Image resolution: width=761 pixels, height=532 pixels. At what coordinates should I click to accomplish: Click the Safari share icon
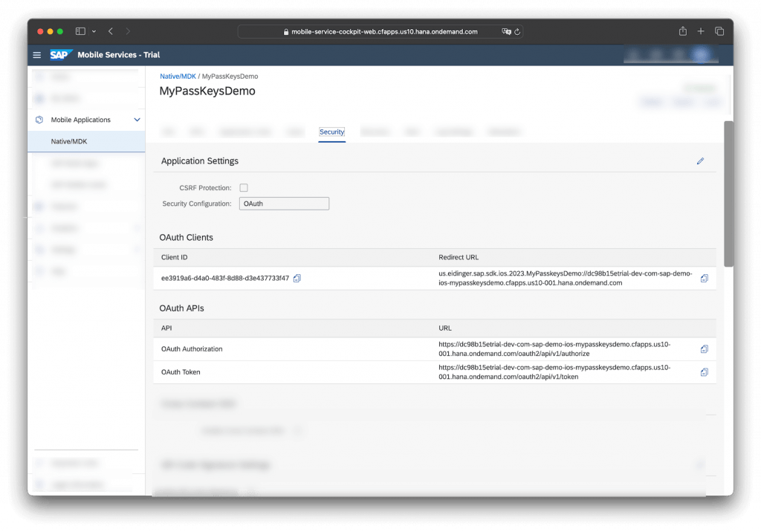pos(683,31)
